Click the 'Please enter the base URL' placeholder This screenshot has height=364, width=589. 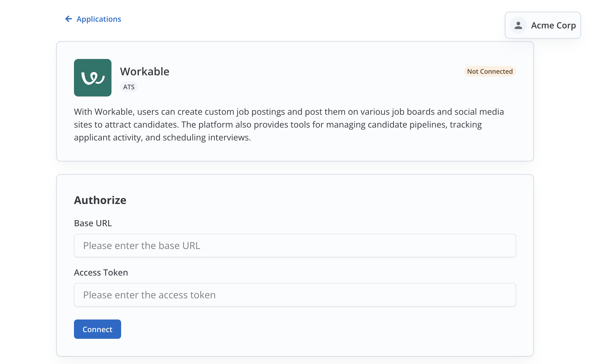[x=141, y=246]
